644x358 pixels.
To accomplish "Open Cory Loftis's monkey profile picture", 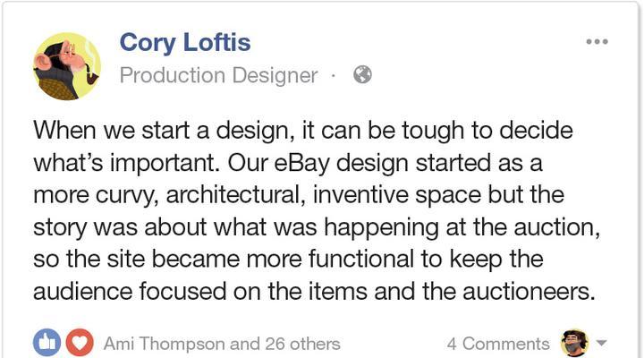I will (67, 66).
